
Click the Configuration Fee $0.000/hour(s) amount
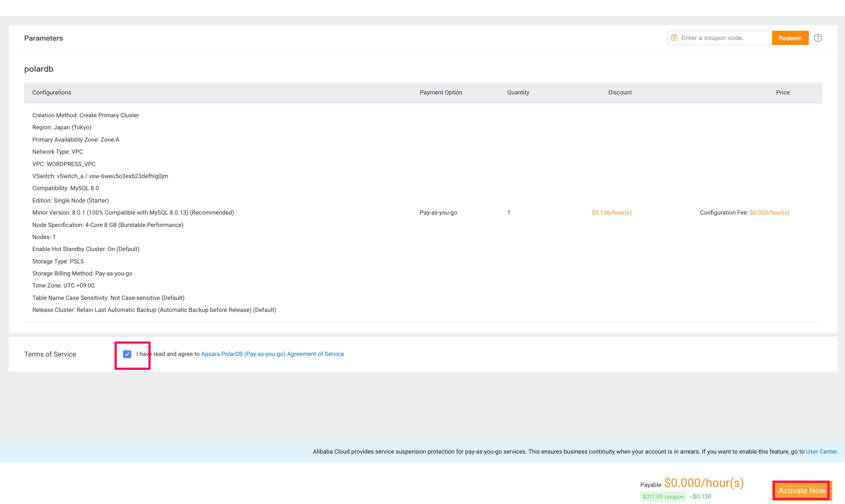[x=769, y=213]
